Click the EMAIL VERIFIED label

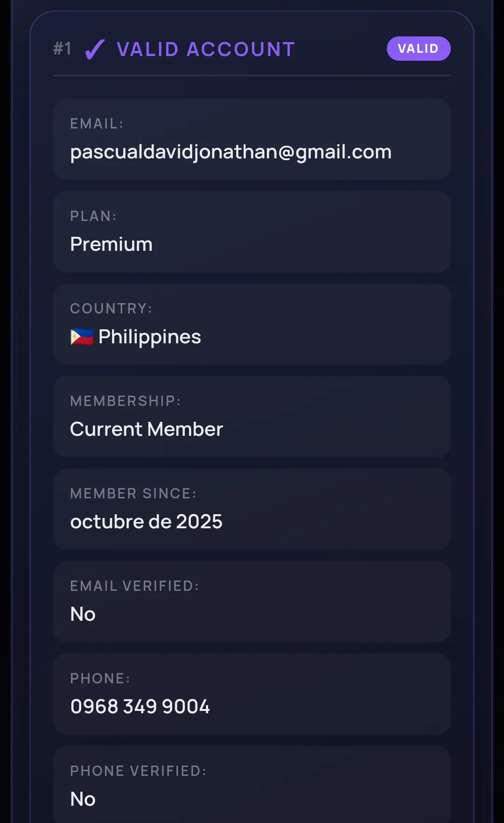135,586
